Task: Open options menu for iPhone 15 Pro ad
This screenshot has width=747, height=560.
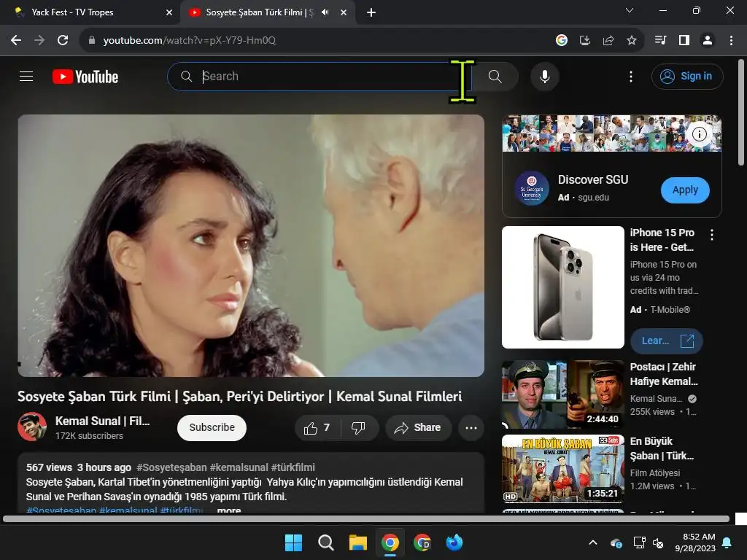Action: coord(712,234)
